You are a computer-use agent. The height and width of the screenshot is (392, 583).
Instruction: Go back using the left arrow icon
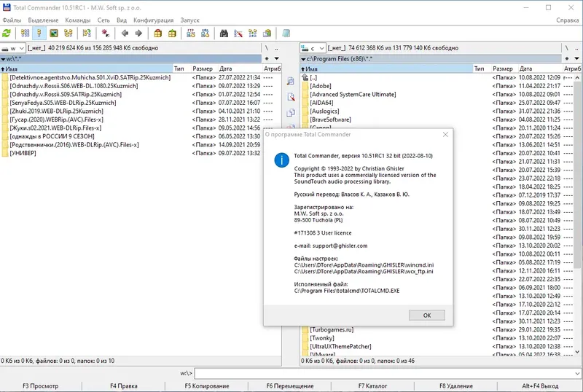pos(125,33)
